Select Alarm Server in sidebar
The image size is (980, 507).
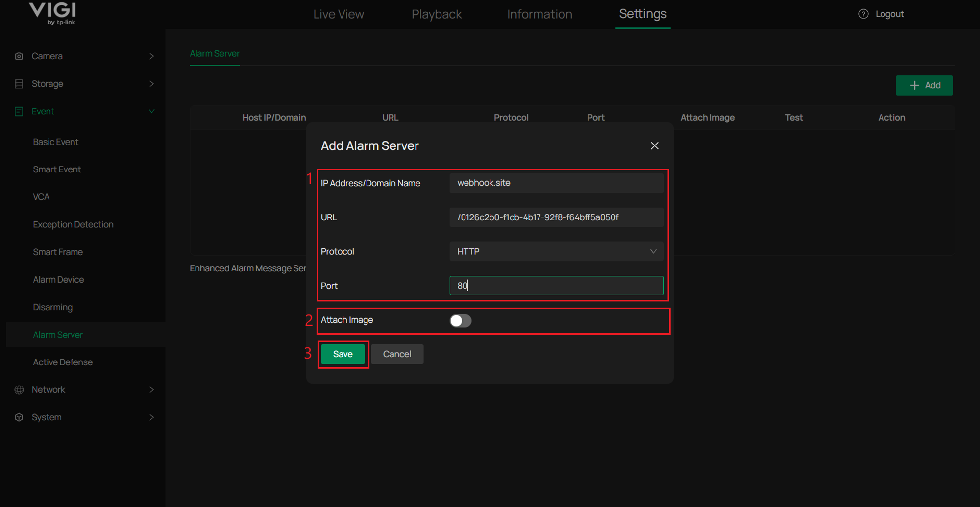coord(58,335)
